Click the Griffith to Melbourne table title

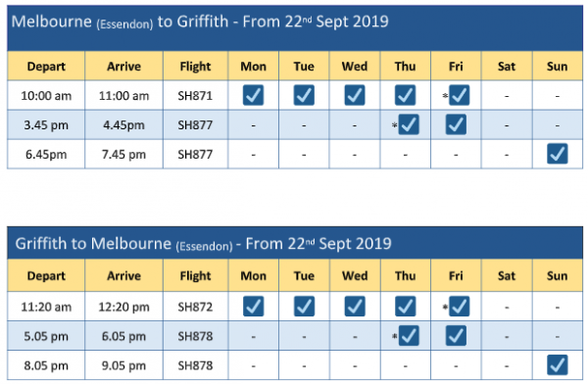click(x=203, y=244)
